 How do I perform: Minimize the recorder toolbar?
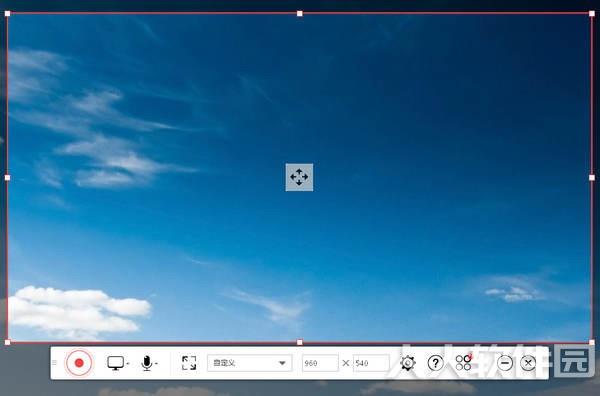pyautogui.click(x=505, y=363)
